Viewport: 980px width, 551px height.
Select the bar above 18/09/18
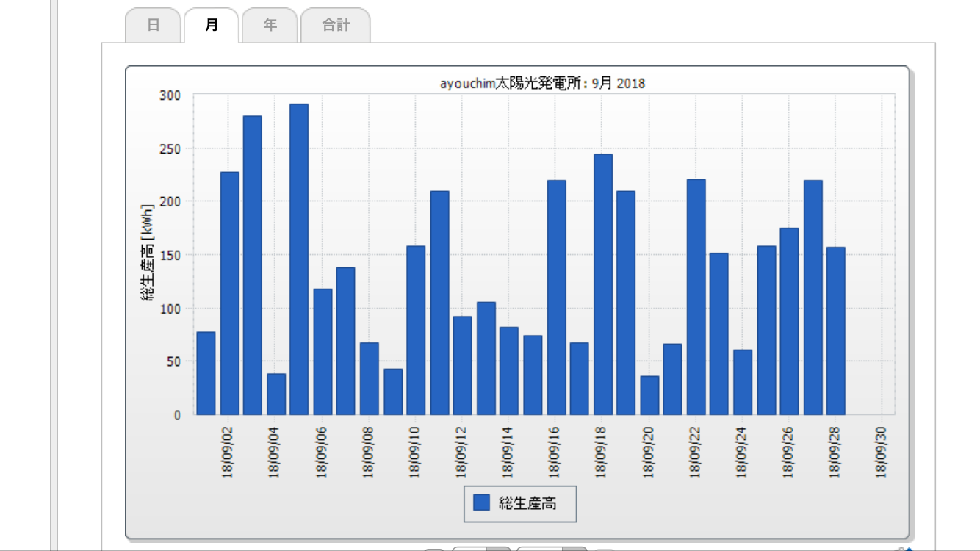click(603, 284)
